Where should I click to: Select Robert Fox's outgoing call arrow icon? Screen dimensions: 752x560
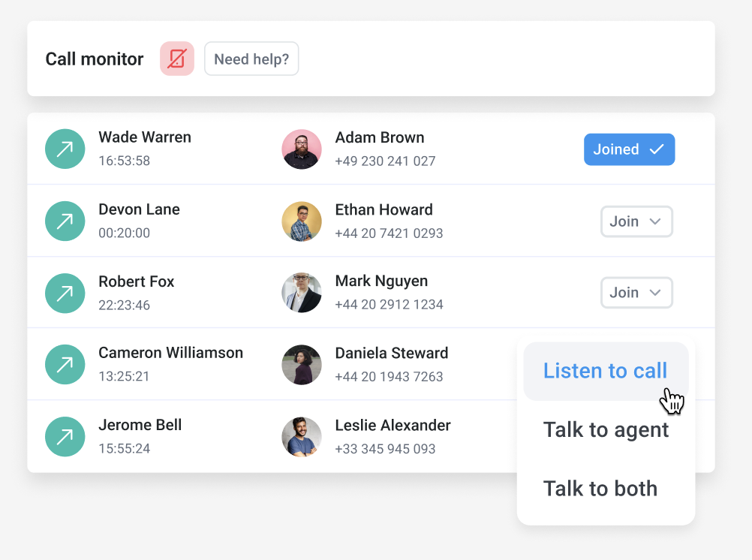coord(65,293)
